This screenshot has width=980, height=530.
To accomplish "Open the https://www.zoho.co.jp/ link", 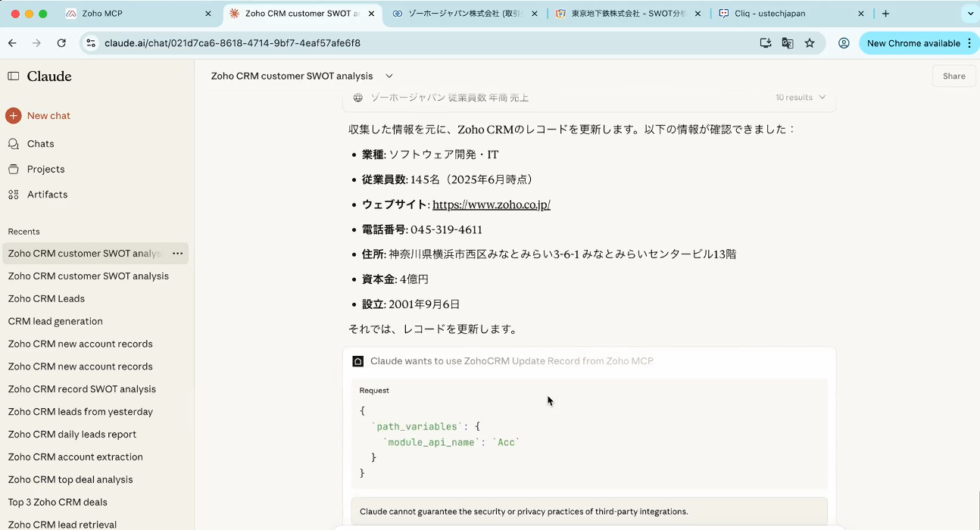I will tap(492, 204).
